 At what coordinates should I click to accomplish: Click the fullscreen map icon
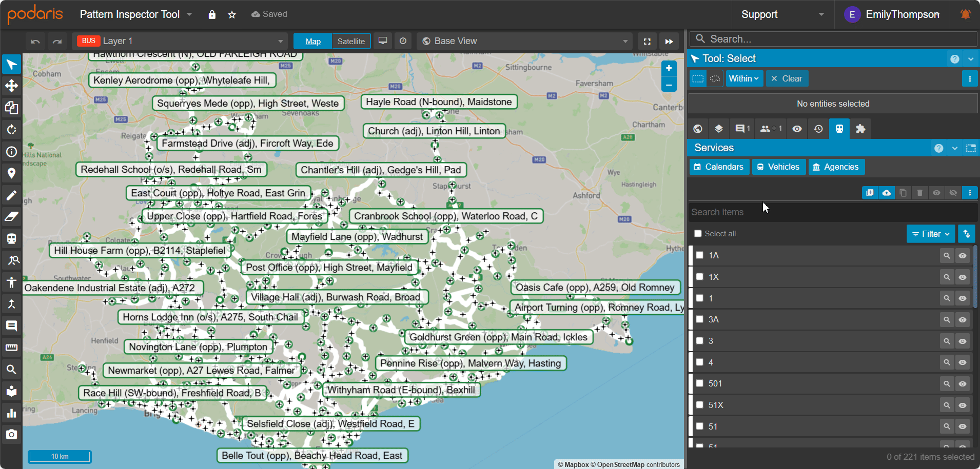coord(647,42)
